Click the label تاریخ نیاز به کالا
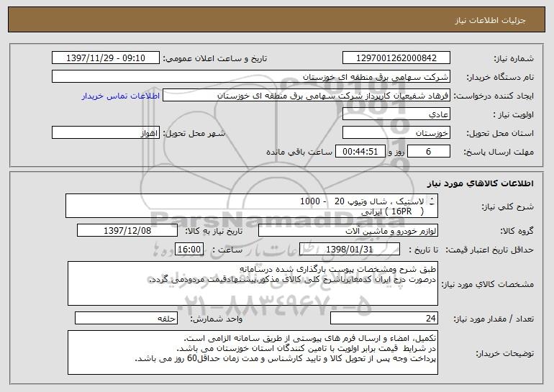Screen dimensions: 554x392 [x=214, y=231]
